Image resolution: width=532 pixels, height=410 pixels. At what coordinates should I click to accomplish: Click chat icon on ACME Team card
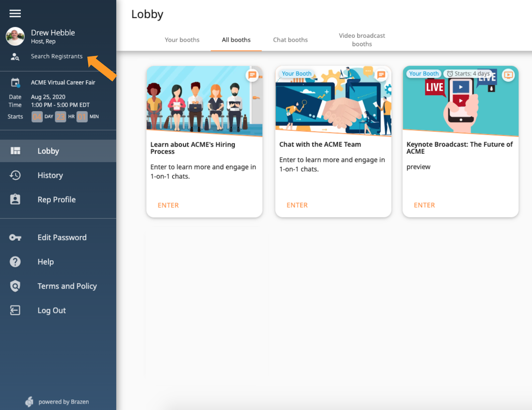pyautogui.click(x=381, y=75)
